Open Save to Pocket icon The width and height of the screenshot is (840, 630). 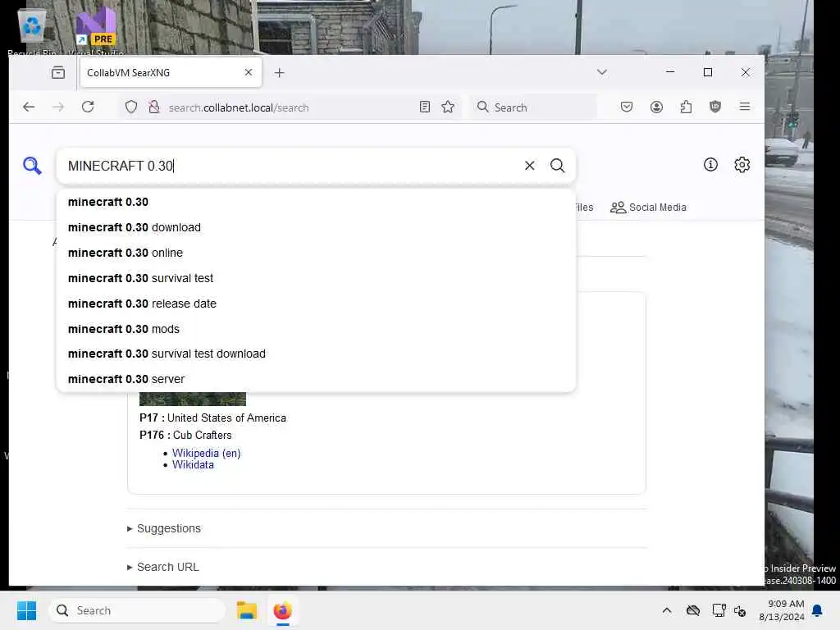pyautogui.click(x=626, y=107)
